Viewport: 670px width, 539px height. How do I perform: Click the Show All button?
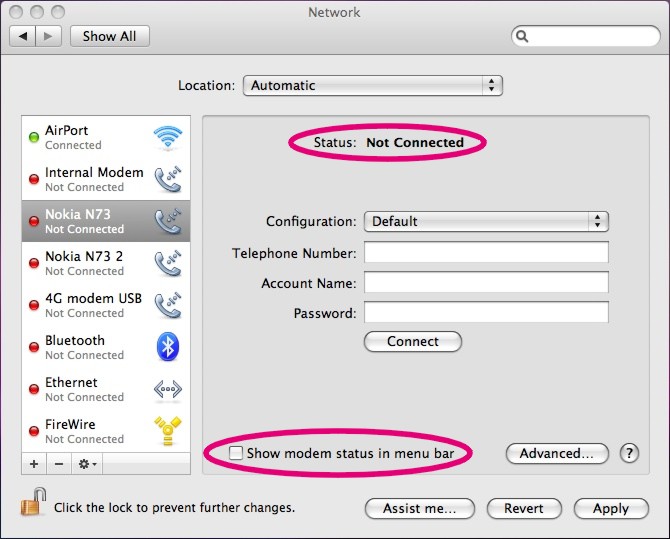click(x=110, y=36)
